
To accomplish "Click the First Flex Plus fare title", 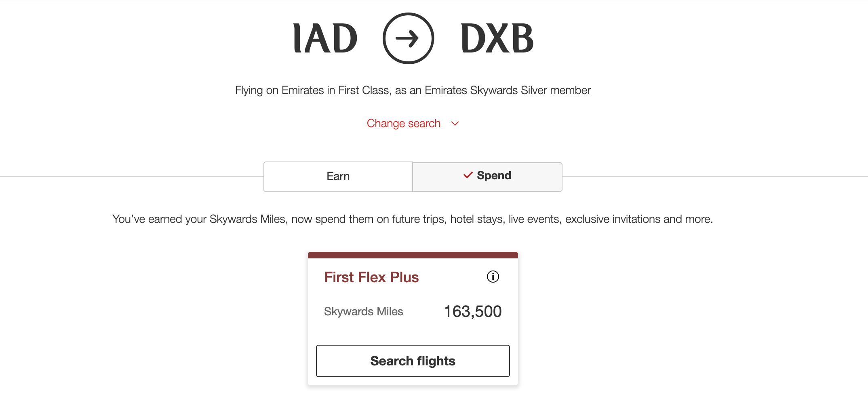I will click(x=371, y=277).
